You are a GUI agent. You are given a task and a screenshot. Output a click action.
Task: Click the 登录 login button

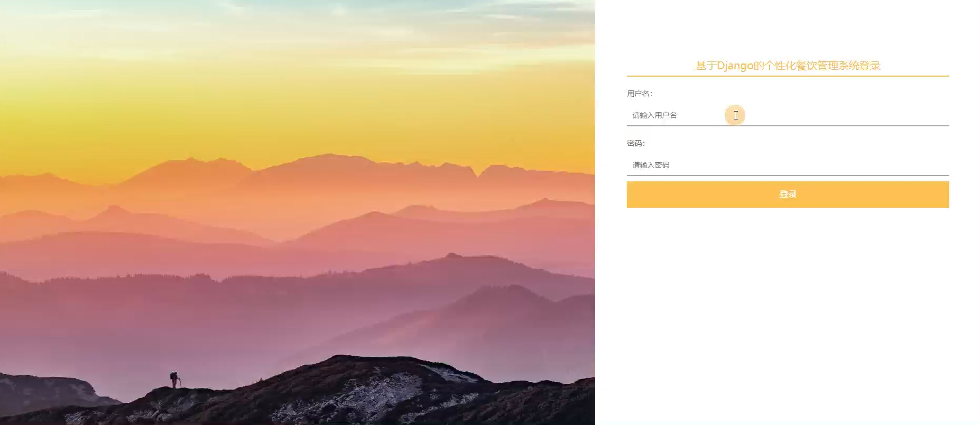click(x=788, y=194)
